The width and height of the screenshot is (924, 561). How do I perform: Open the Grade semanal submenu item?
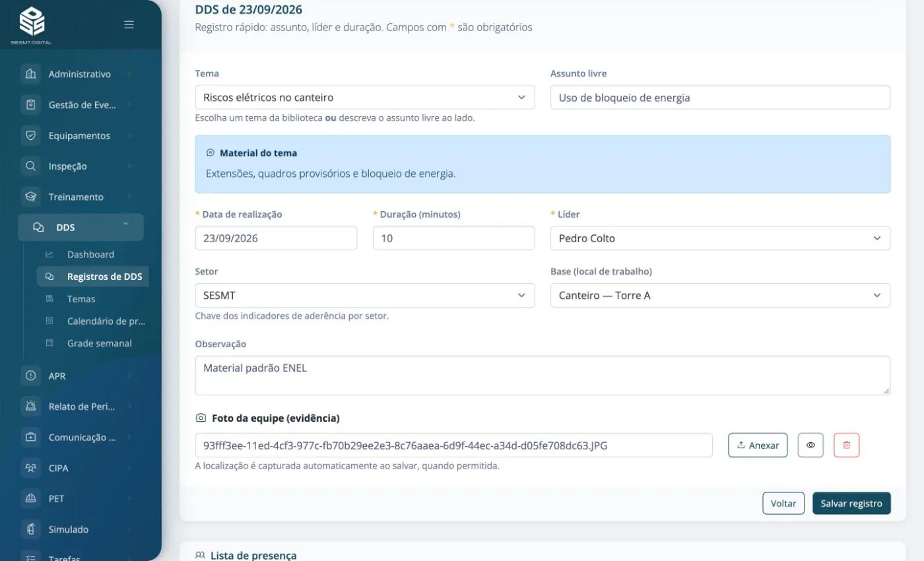[x=99, y=343]
